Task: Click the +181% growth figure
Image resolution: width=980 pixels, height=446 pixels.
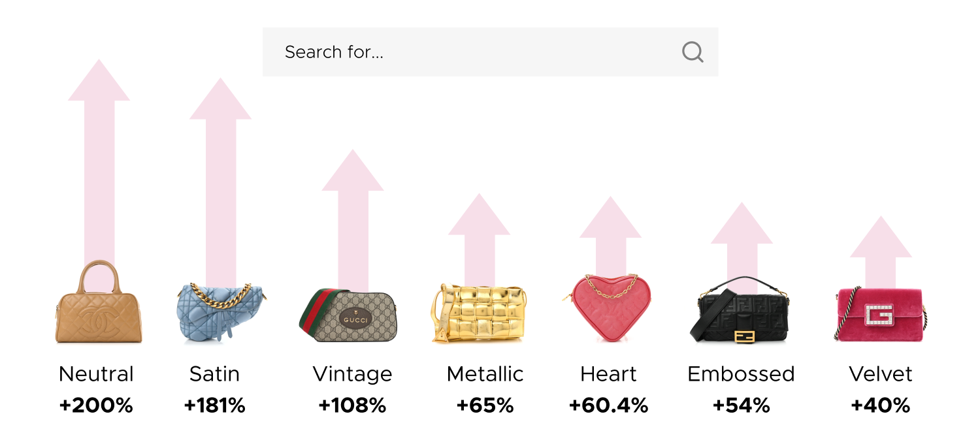Action: [214, 406]
